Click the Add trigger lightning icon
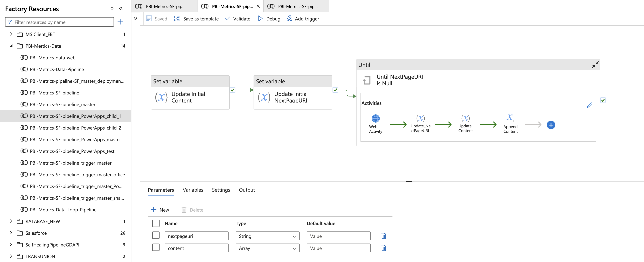Screen dimensions: 644x262 tap(289, 18)
